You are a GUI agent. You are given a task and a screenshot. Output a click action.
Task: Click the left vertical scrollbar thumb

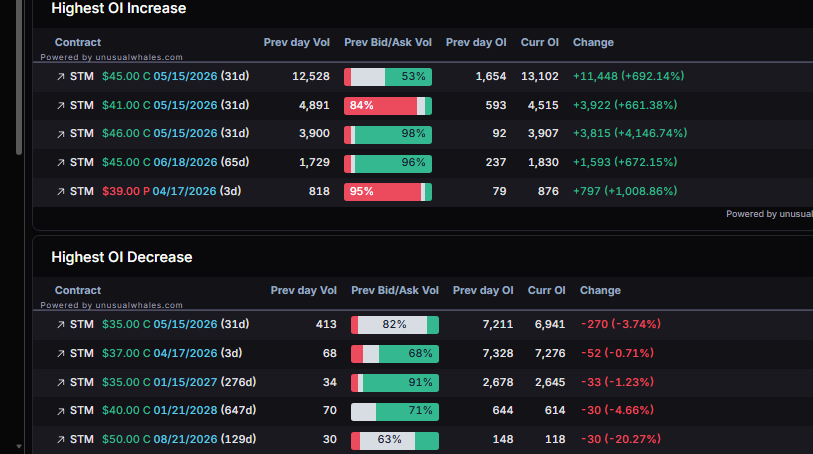click(x=19, y=78)
